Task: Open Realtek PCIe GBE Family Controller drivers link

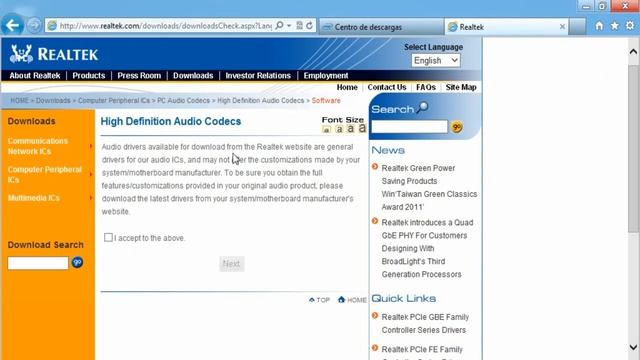Action: tap(425, 323)
